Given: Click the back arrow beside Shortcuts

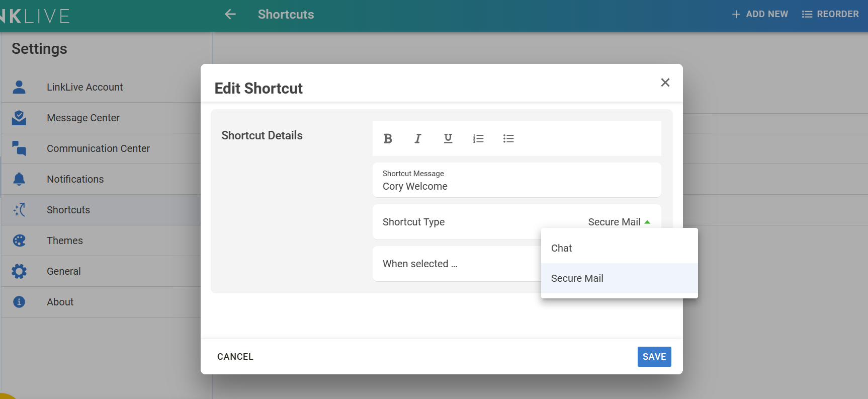Looking at the screenshot, I should click(x=230, y=15).
